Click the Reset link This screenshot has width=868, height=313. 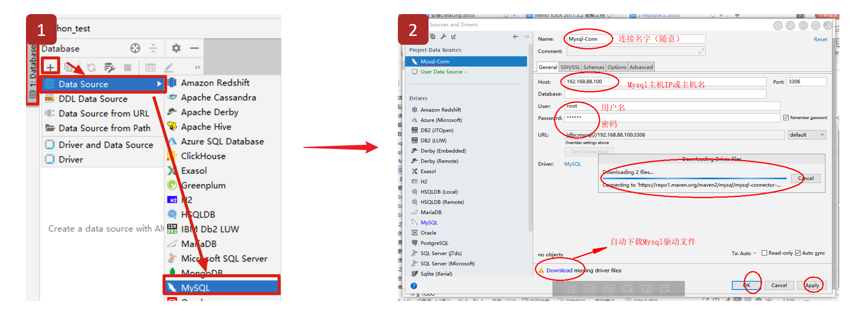coord(820,40)
